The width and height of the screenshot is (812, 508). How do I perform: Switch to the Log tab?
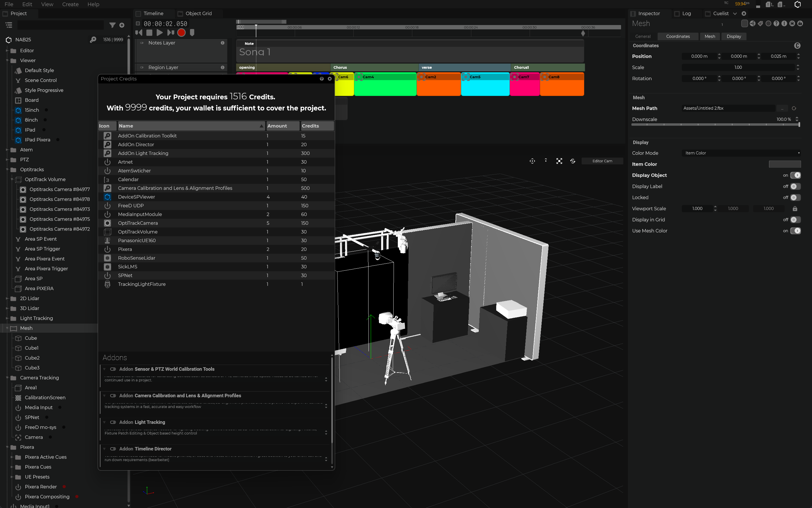point(686,14)
